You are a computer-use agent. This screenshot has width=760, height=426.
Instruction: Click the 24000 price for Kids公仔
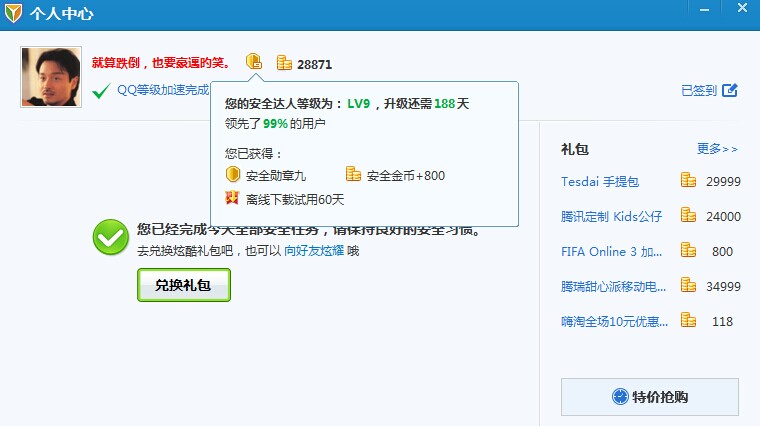tap(723, 217)
